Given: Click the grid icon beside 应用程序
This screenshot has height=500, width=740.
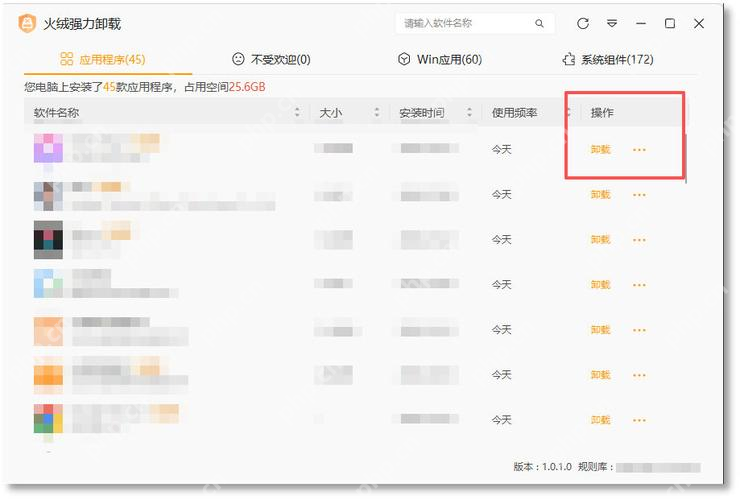Looking at the screenshot, I should 67,59.
